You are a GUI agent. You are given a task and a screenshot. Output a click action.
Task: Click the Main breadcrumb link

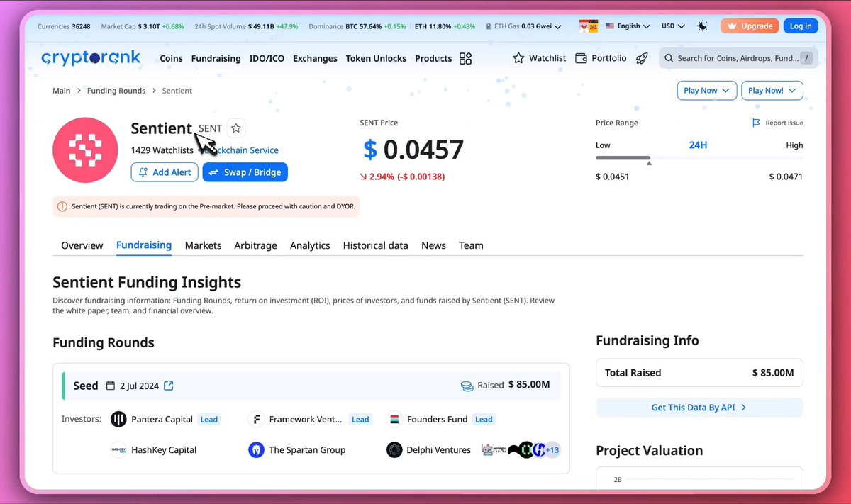coord(62,91)
